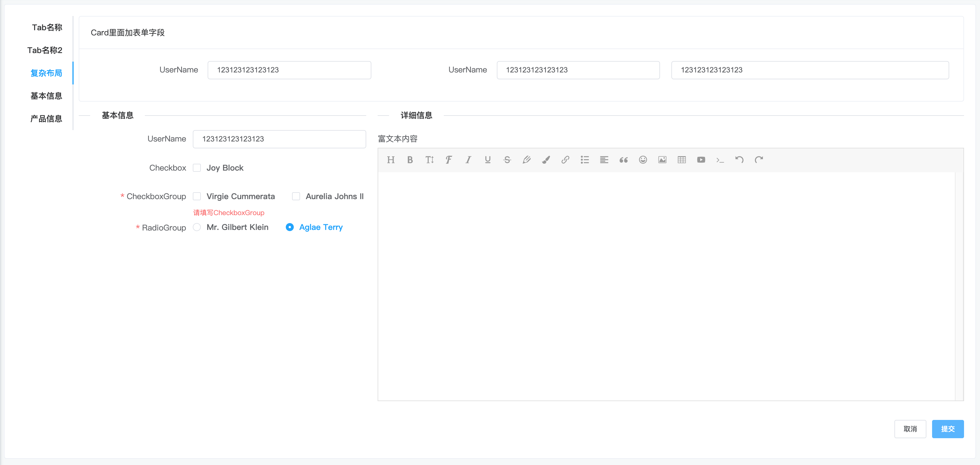Viewport: 980px width, 465px height.
Task: Click the underline icon in editor
Action: click(487, 160)
